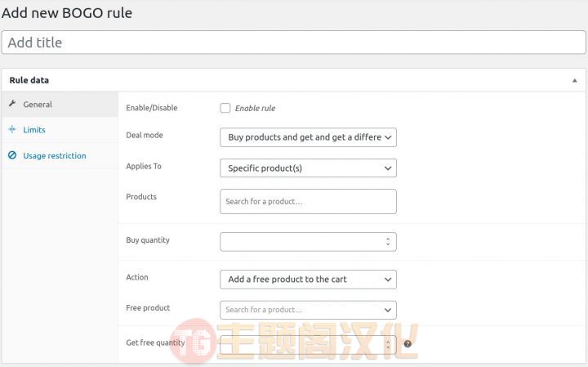Click the Rule data panel header

click(294, 80)
